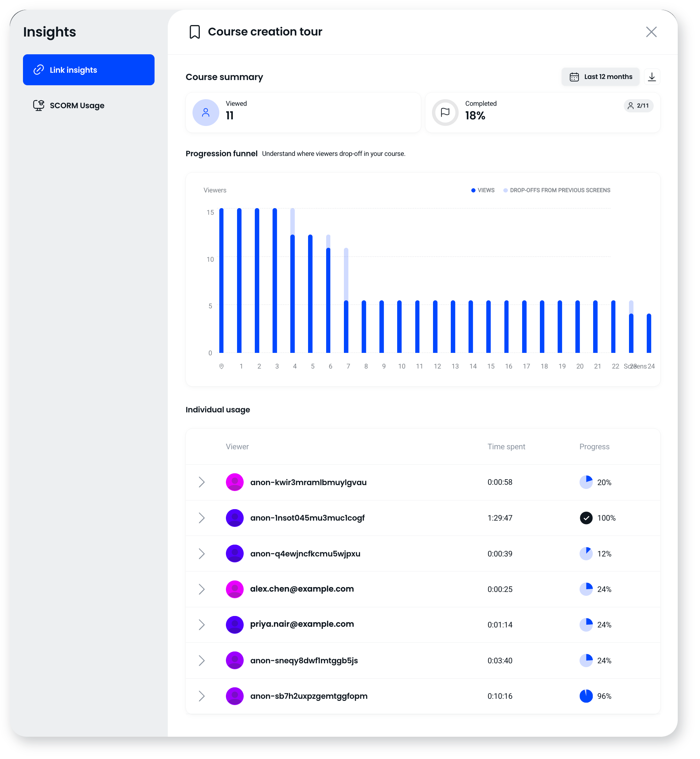Click the time 0:03:40
This screenshot has height=759, width=700.
coord(500,661)
